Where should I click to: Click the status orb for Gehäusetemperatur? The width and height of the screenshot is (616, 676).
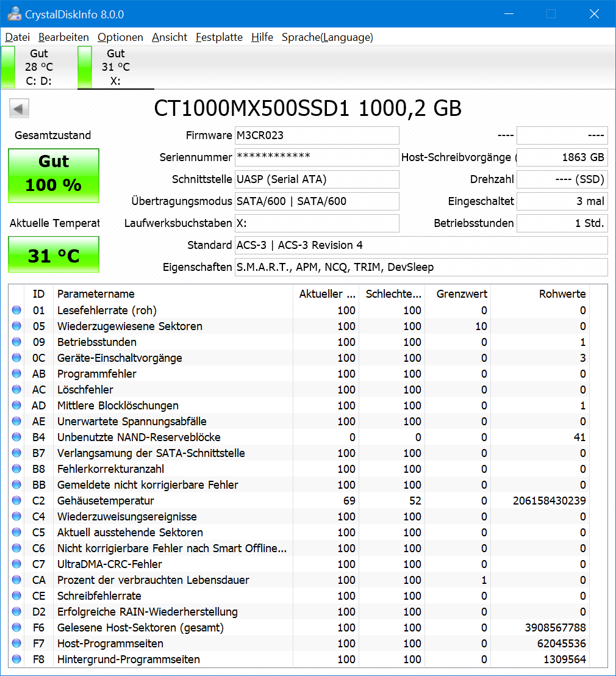click(16, 500)
